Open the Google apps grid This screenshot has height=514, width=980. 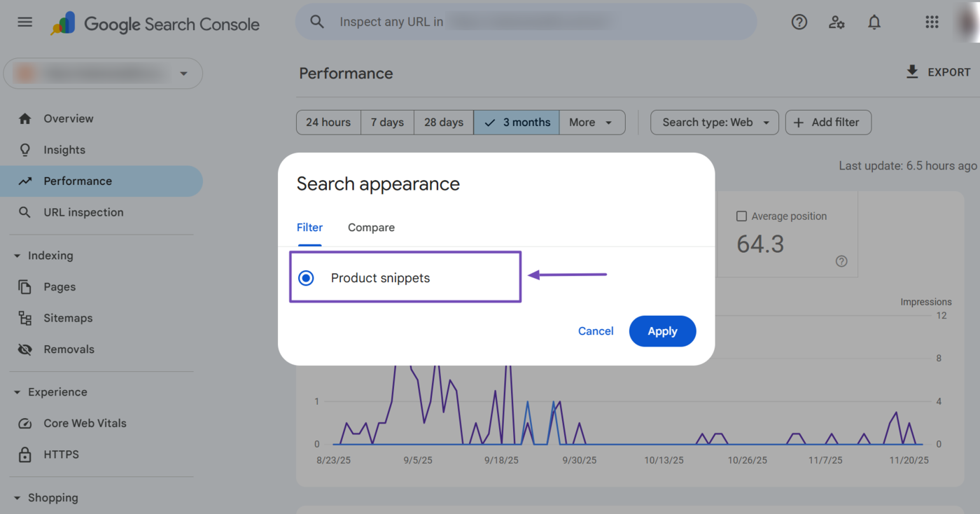(932, 22)
